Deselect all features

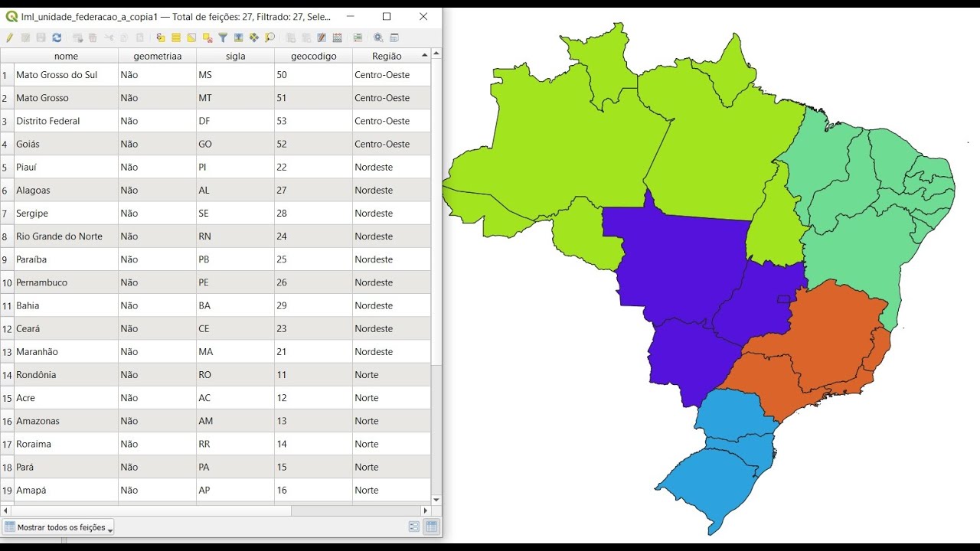coord(207,37)
